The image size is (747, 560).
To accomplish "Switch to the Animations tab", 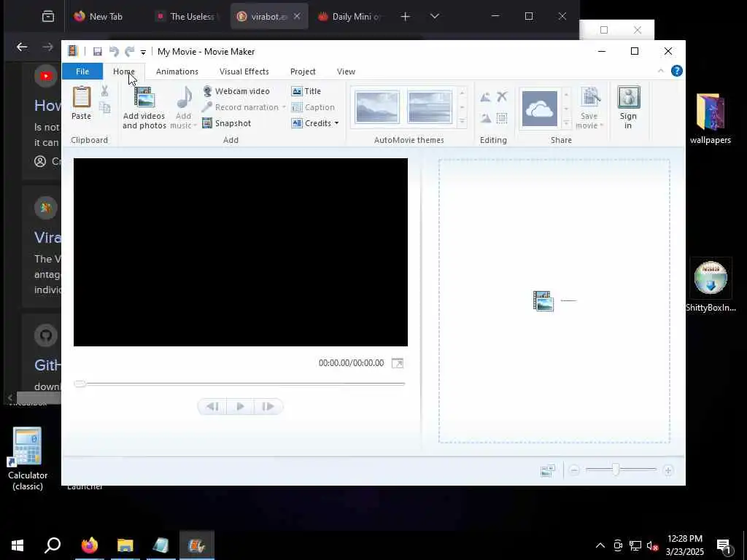I will (177, 71).
